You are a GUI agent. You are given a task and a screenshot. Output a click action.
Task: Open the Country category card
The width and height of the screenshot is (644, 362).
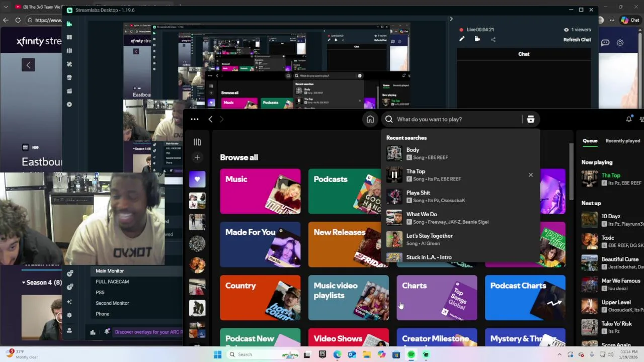260,298
